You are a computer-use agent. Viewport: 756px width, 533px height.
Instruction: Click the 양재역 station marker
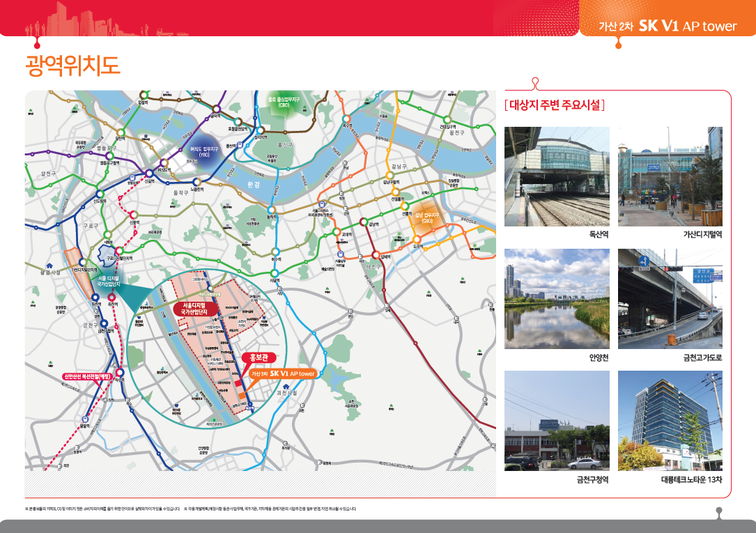376,255
